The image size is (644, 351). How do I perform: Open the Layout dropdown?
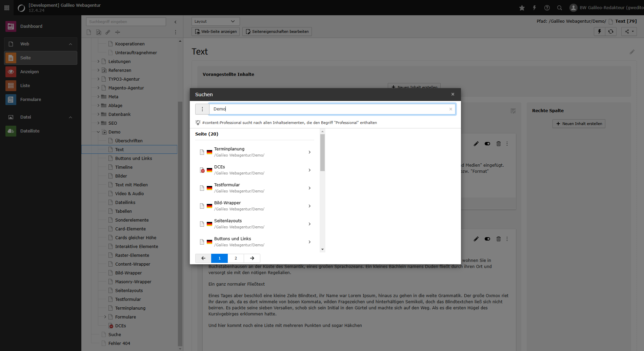(x=215, y=21)
